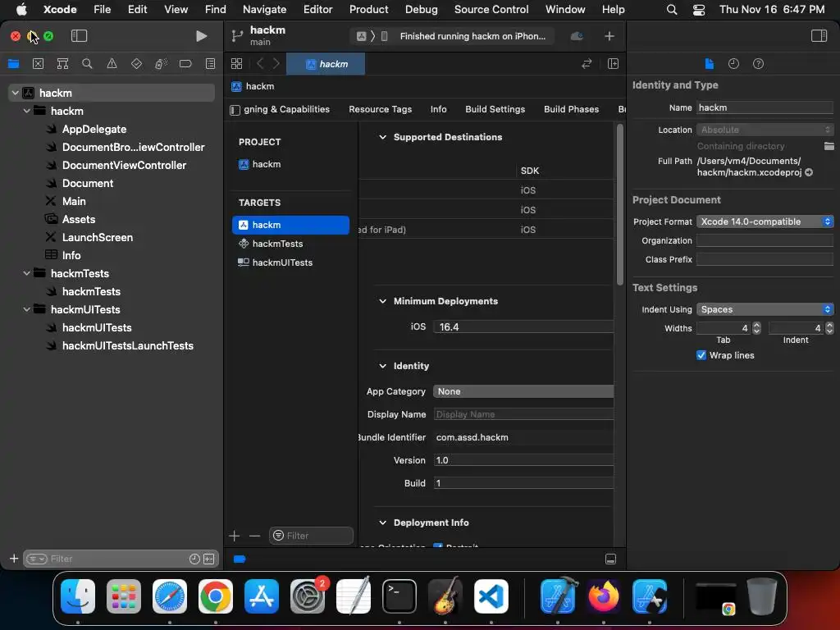Screen dimensions: 840x630
Task: Collapse the Deployment Info section
Action: [382, 523]
